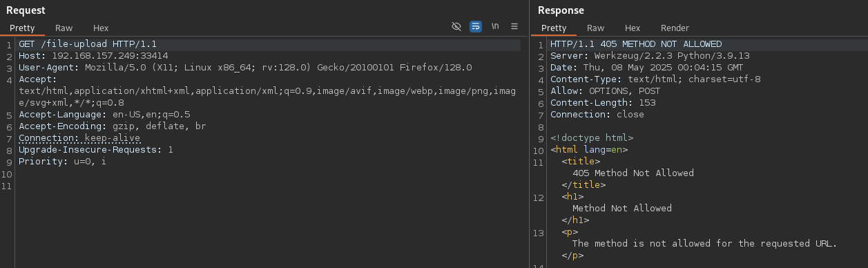Click the </title> closing tag in response
The image size is (868, 268).
584,185
